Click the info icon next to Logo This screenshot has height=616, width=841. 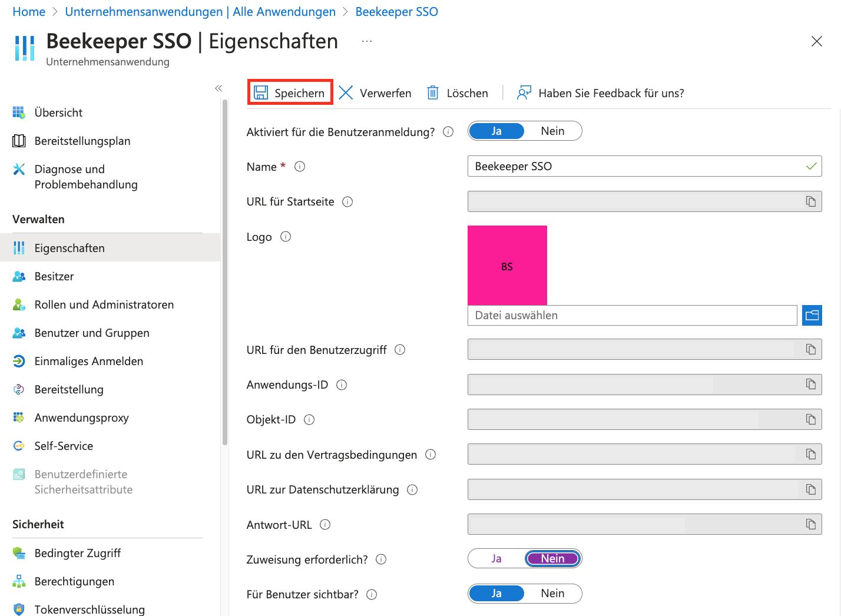tap(286, 237)
